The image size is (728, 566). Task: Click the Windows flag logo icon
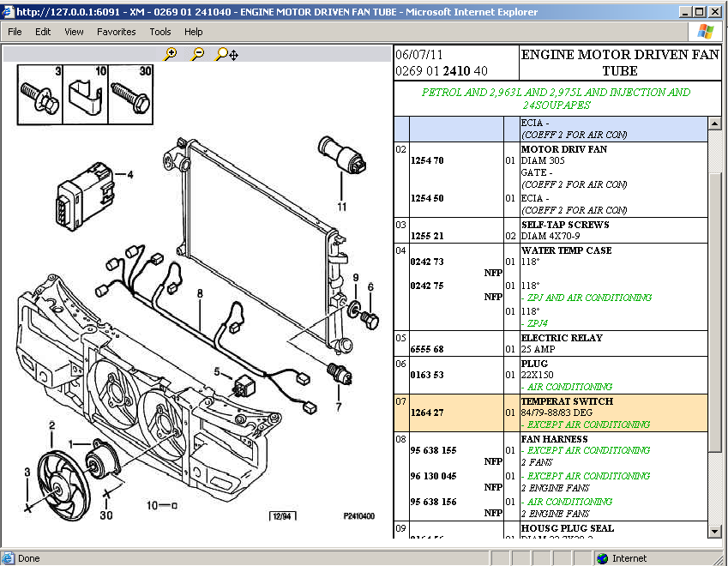point(706,32)
